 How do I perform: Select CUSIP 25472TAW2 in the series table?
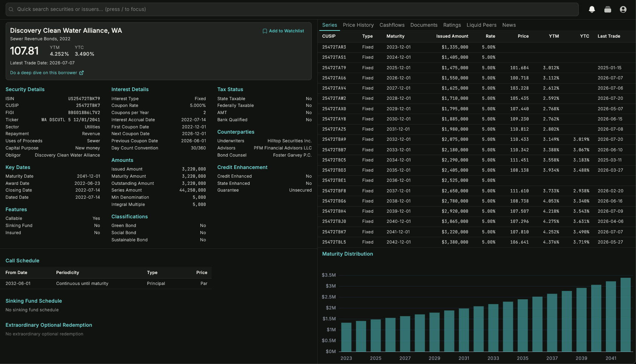point(334,98)
